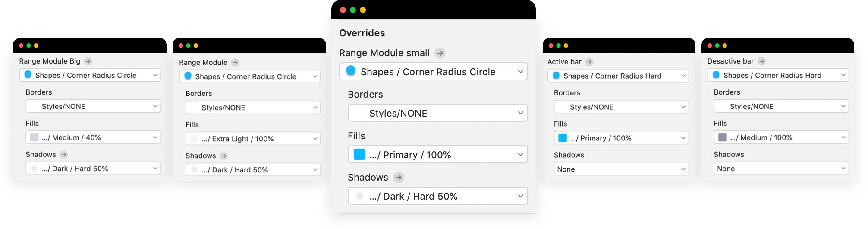Click Shadows arrow icon in Range Module Big
This screenshot has width=868, height=229.
64,154
